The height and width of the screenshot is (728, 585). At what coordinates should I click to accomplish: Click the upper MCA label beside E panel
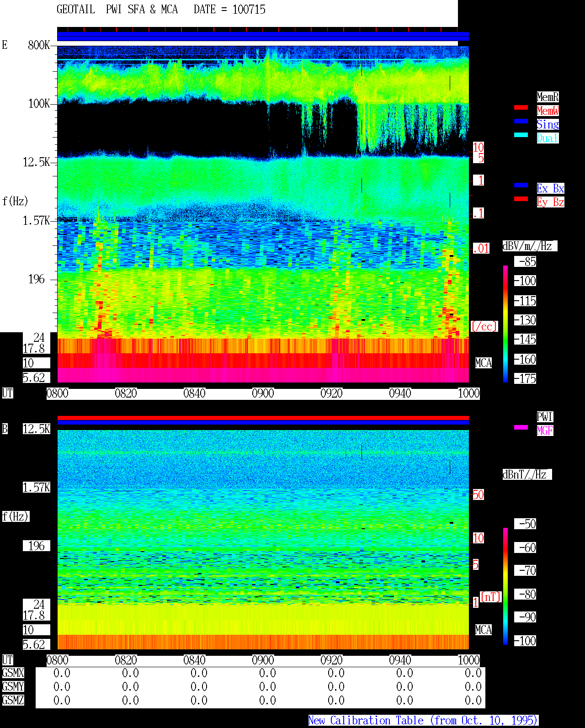483,363
